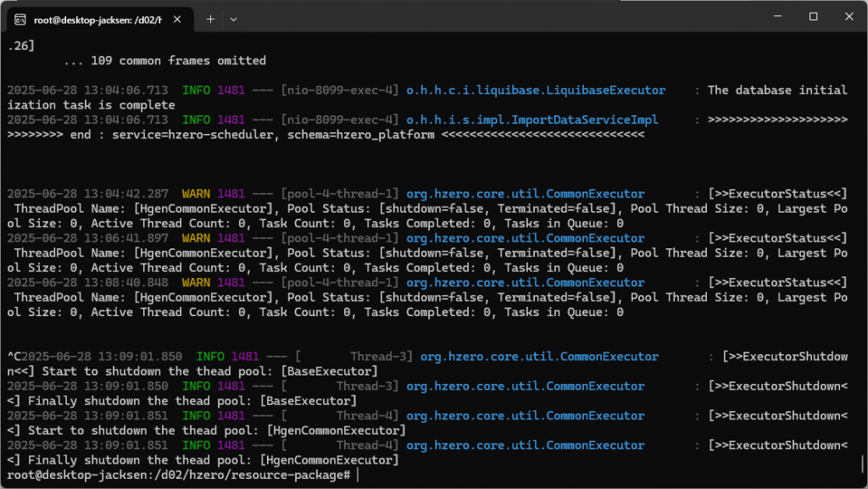
Task: Click the WARN label at timestamp 13:06:41.897
Action: pyautogui.click(x=196, y=239)
